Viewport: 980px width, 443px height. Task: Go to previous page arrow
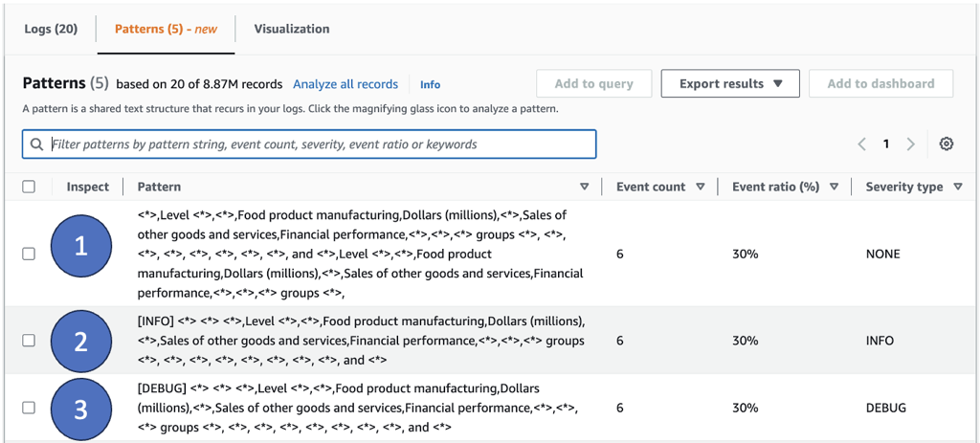click(862, 144)
